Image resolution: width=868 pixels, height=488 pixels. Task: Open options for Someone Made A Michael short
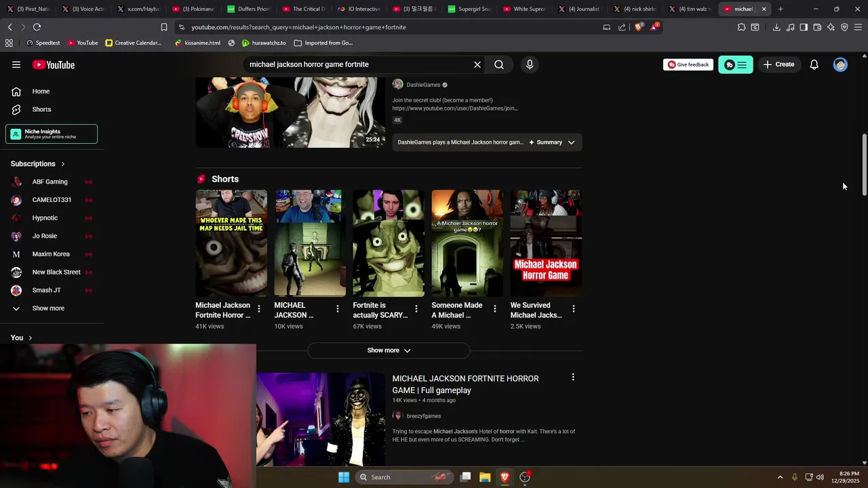(x=494, y=309)
